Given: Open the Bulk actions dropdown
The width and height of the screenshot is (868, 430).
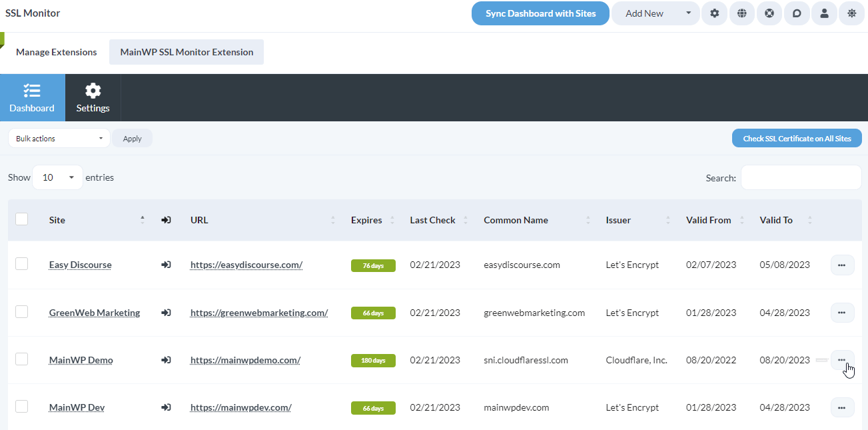Looking at the screenshot, I should 59,138.
